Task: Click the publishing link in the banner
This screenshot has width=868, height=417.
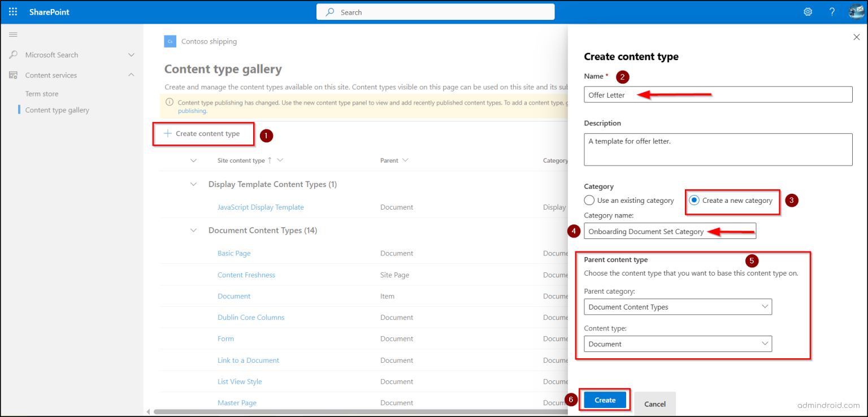Action: tap(193, 110)
